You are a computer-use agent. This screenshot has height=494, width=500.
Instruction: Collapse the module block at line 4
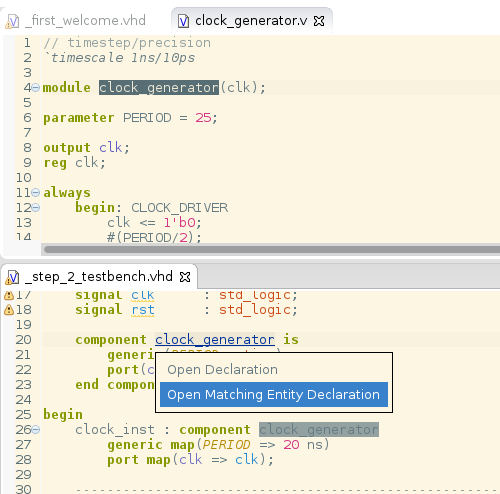36,88
